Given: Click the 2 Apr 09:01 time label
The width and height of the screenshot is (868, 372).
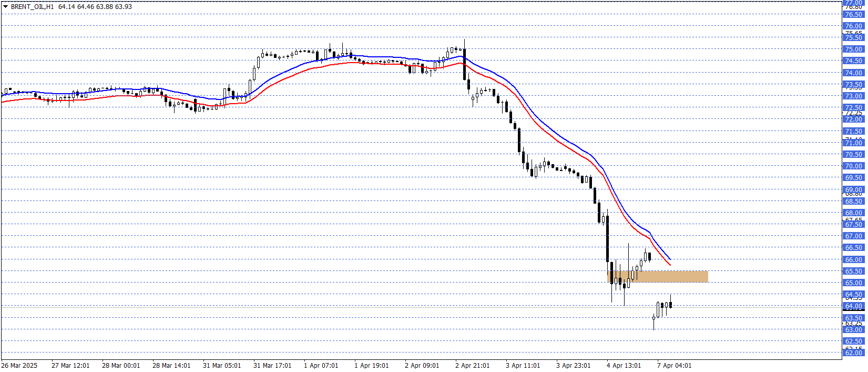Looking at the screenshot, I should point(422,366).
